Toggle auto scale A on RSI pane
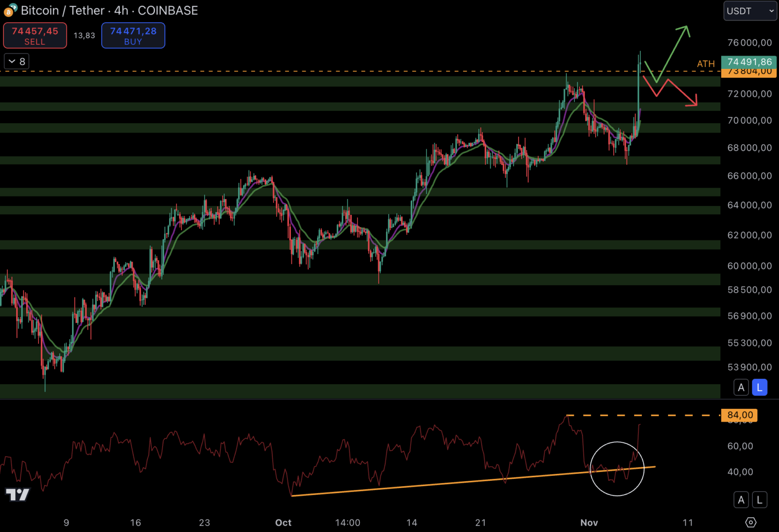The height and width of the screenshot is (532, 779). pos(741,500)
